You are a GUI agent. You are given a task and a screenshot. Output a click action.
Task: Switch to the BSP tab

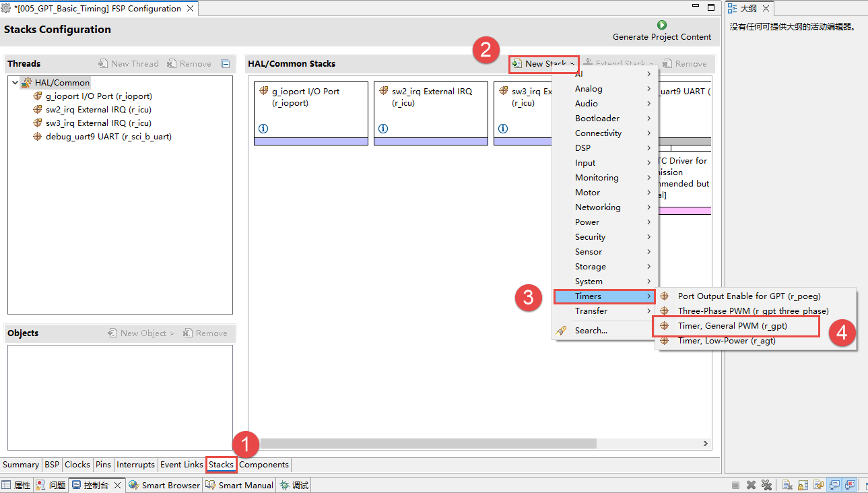tap(52, 465)
